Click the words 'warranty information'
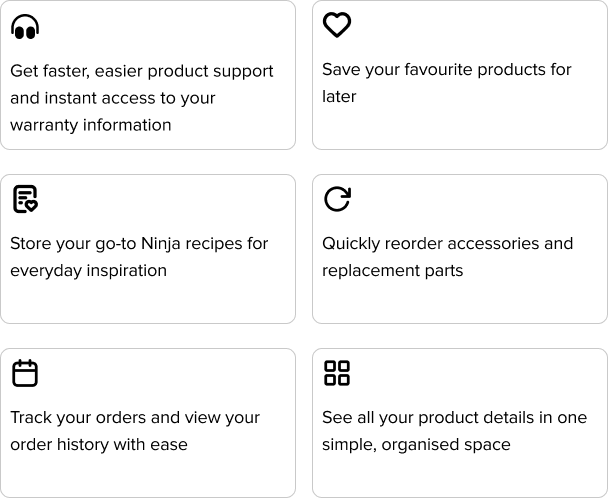 pyautogui.click(x=91, y=125)
